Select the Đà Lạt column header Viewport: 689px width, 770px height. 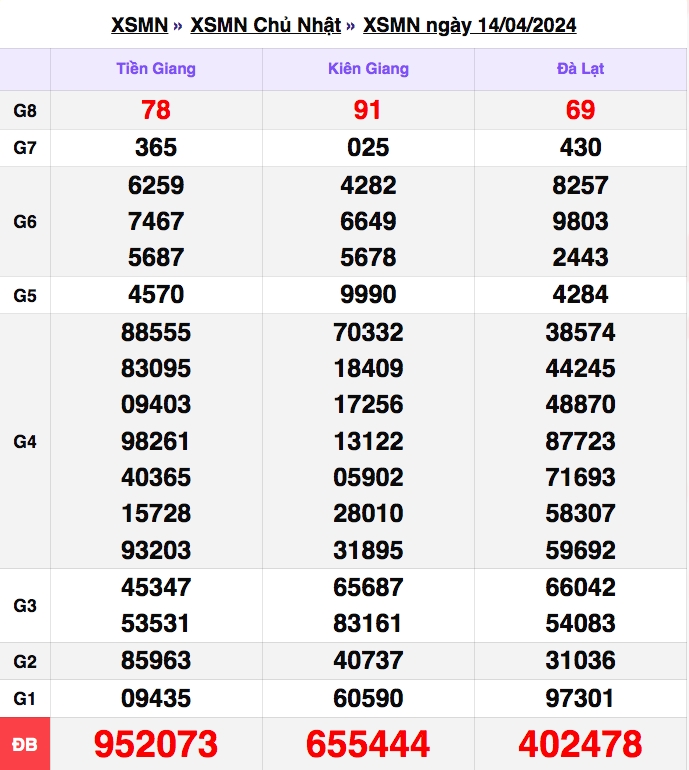click(580, 69)
